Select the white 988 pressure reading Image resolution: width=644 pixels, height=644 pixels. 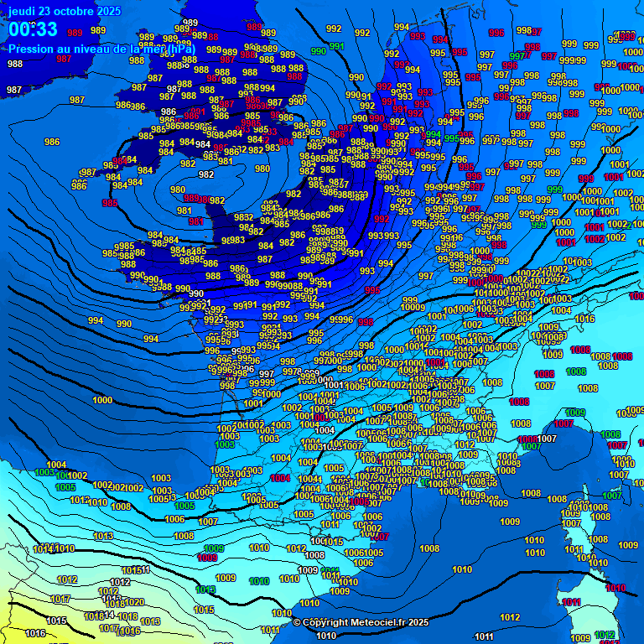click(x=15, y=64)
